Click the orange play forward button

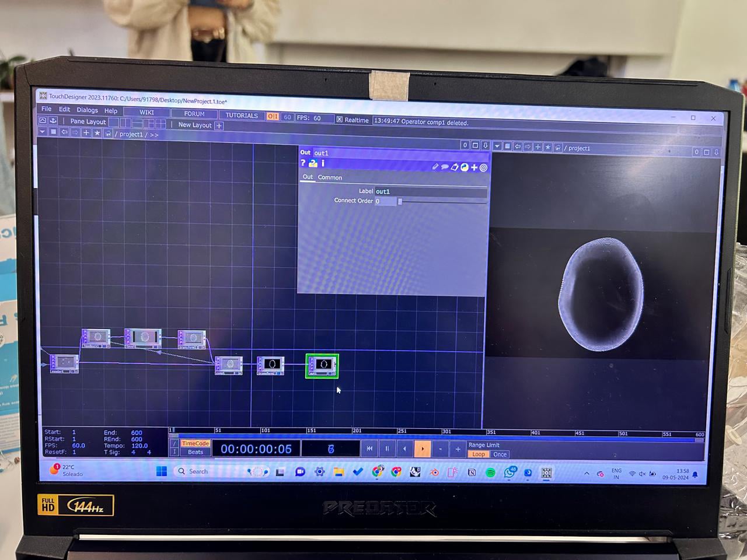click(422, 449)
